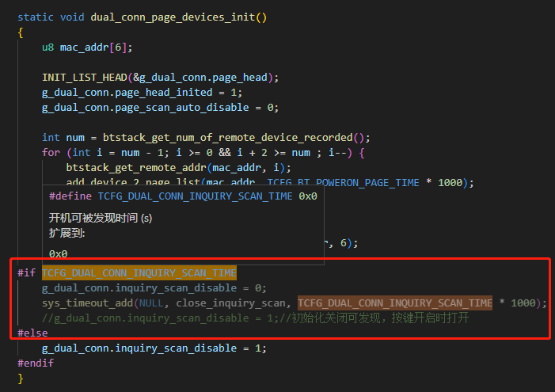Click function name dual_conn_page_devices_init

click(173, 17)
